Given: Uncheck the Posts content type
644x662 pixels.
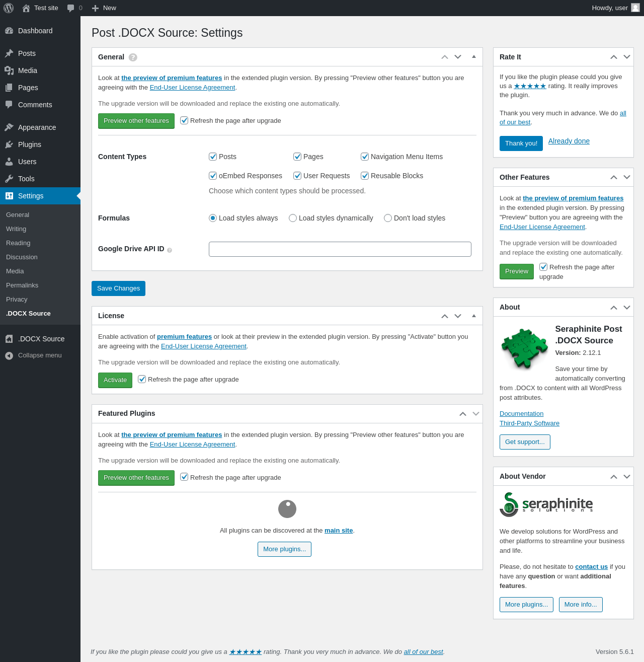Looking at the screenshot, I should pyautogui.click(x=213, y=157).
